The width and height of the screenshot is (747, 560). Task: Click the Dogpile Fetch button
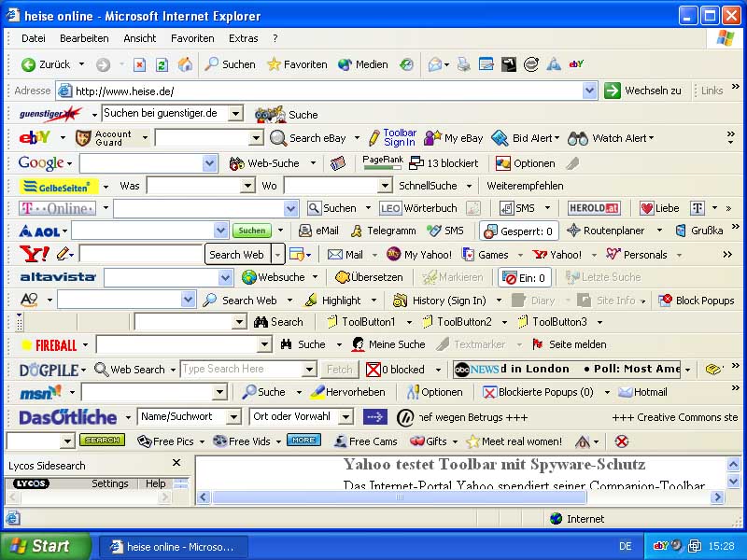(339, 370)
